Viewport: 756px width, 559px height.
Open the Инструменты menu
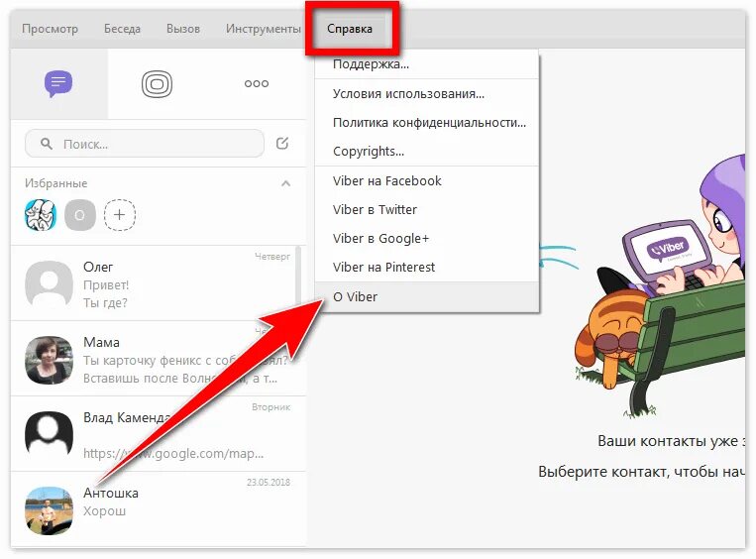click(x=264, y=29)
